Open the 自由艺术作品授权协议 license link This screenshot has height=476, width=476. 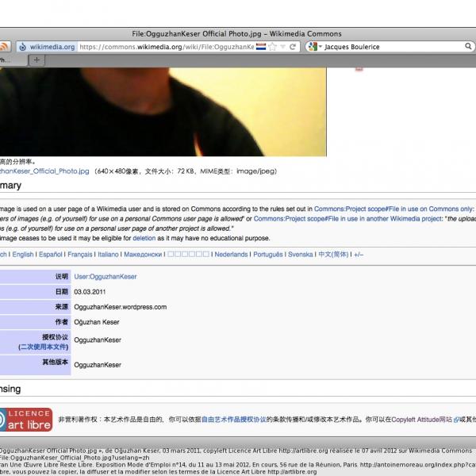[234, 420]
